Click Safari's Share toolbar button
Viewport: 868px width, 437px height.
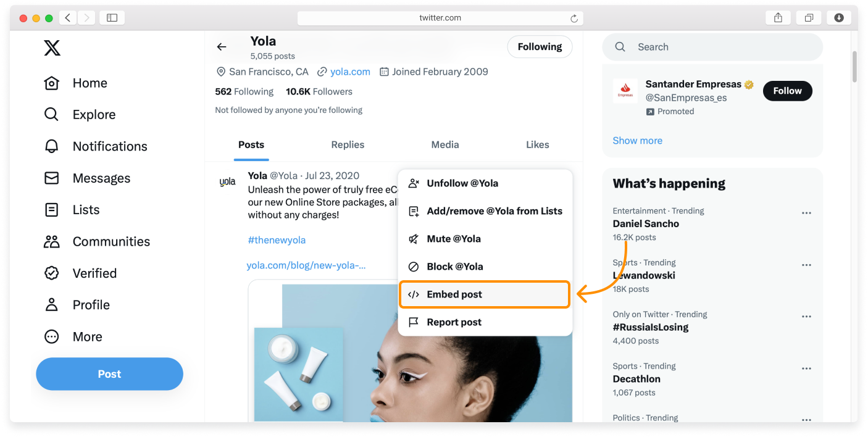[778, 18]
